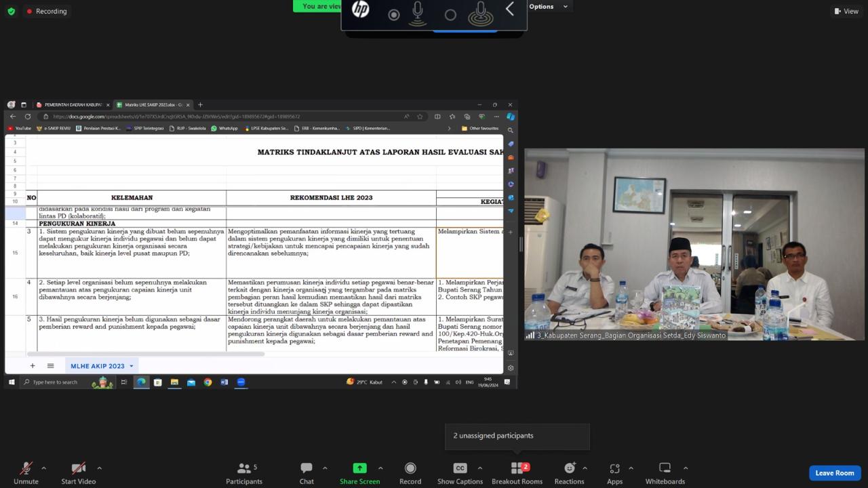Viewport: 868px width, 488px height.
Task: Click the browser back arrow
Action: (x=13, y=117)
